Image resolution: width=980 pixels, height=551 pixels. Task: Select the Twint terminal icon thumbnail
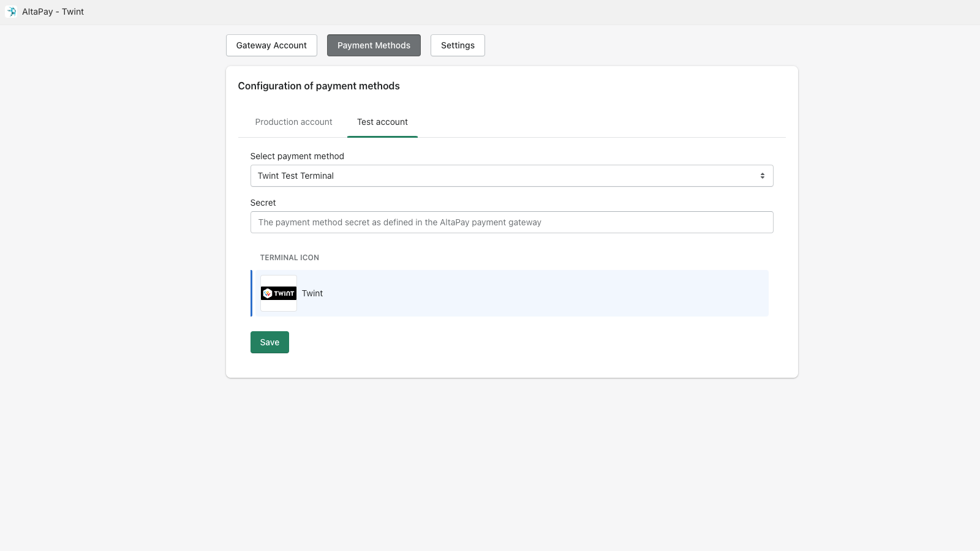click(x=279, y=293)
